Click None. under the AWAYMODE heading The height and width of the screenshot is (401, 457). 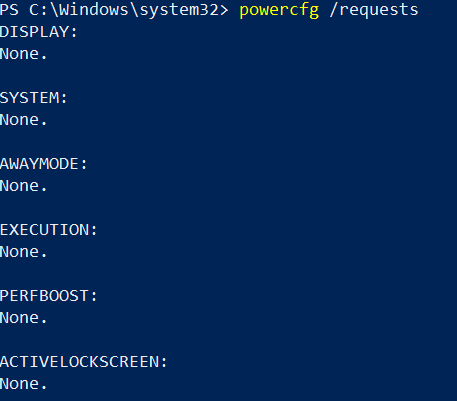[24, 186]
